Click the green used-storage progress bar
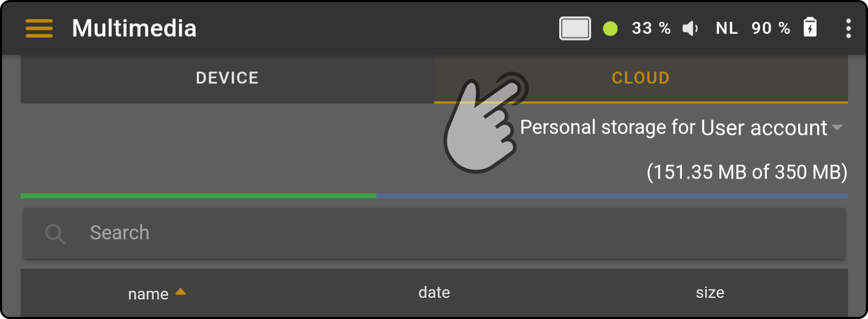Image resolution: width=868 pixels, height=319 pixels. pyautogui.click(x=198, y=196)
